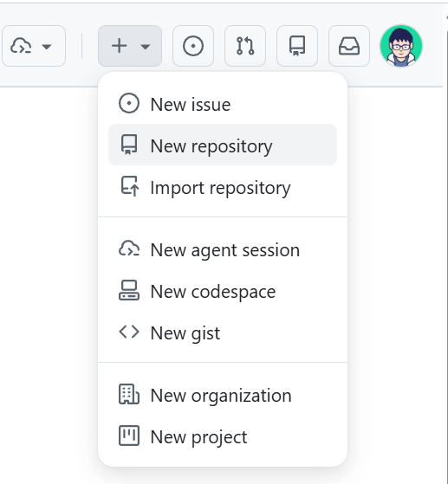Click the organization building icon
The height and width of the screenshot is (484, 448).
tap(129, 394)
